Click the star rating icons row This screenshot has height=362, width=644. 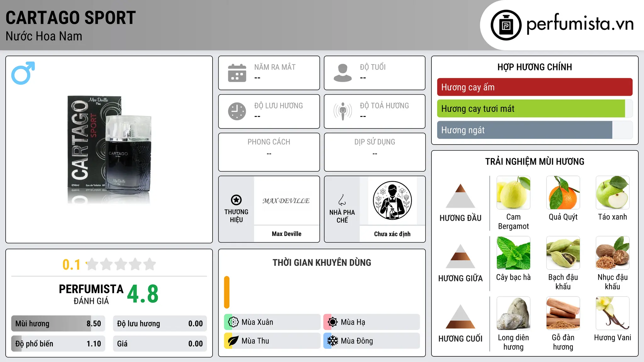click(121, 264)
